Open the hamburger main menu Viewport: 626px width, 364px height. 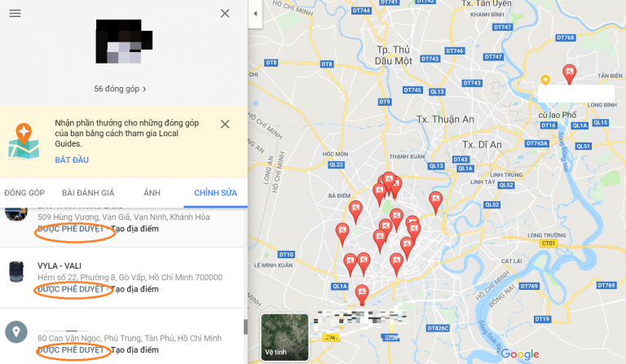coord(15,14)
